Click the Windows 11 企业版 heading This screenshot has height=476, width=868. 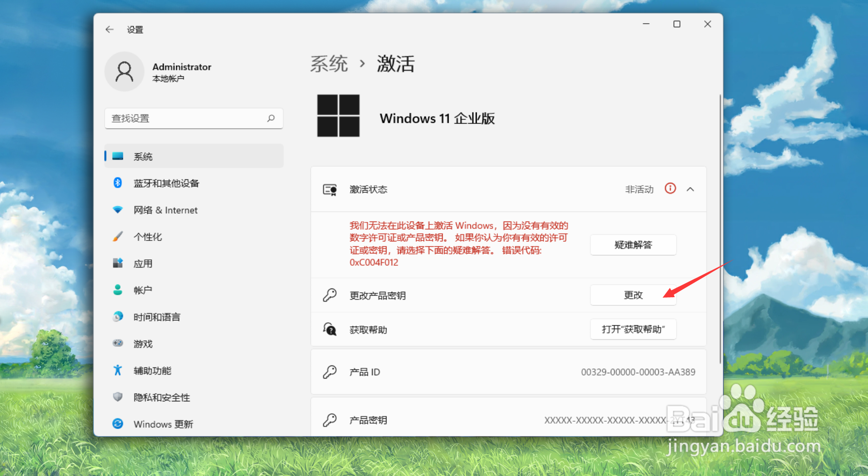(x=437, y=118)
